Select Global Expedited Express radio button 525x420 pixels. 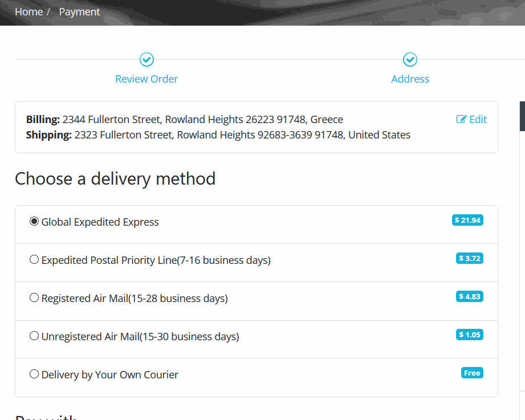point(34,222)
